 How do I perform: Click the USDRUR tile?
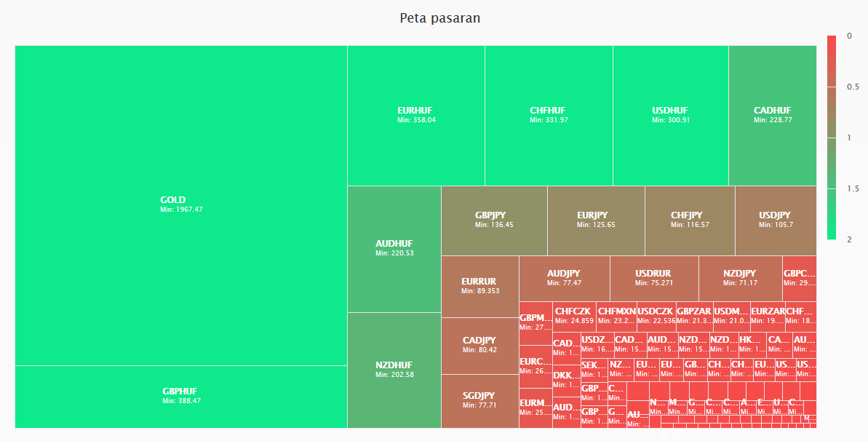654,279
